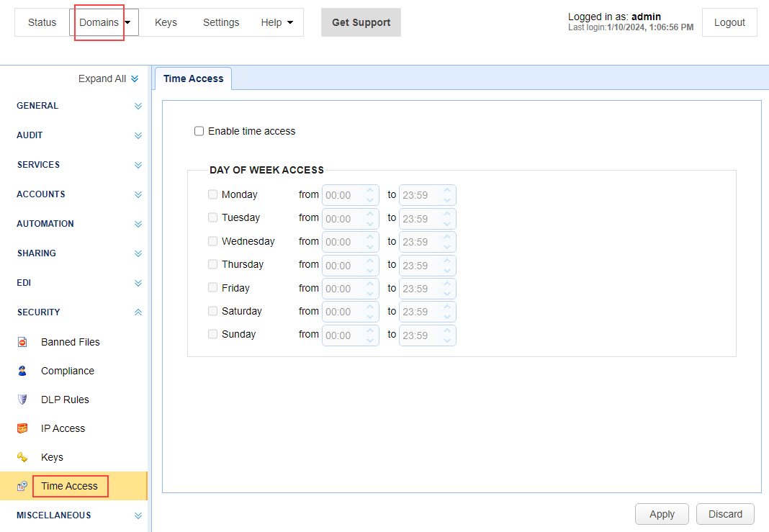Click the Banned Files icon in sidebar
This screenshot has width=769, height=532.
pyautogui.click(x=22, y=342)
